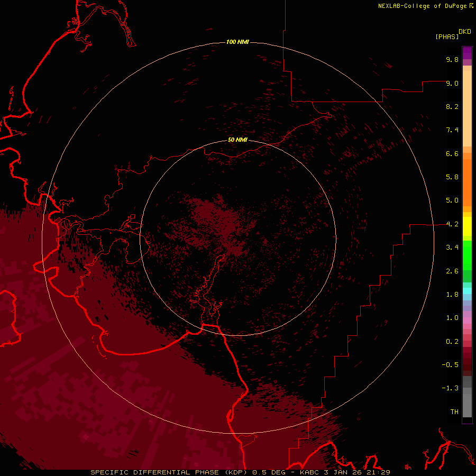
Task: Click the [PHAS] label above the colorbar
Action: (447, 36)
